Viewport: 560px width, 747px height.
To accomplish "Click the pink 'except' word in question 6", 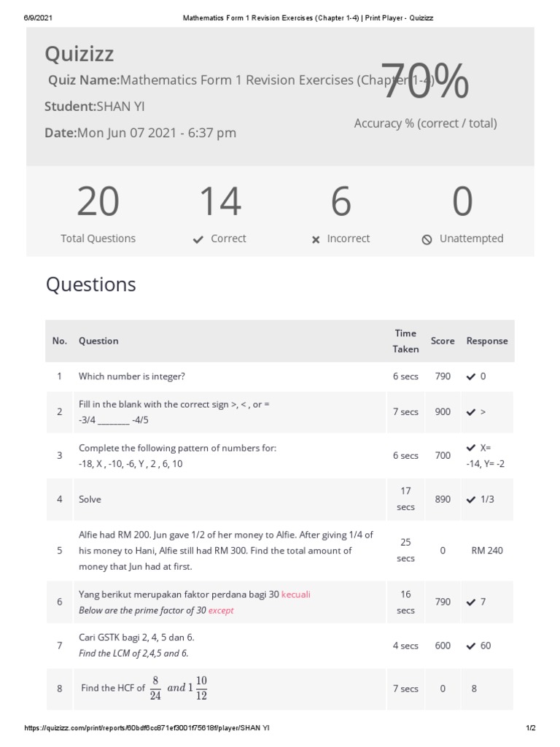I will (221, 611).
